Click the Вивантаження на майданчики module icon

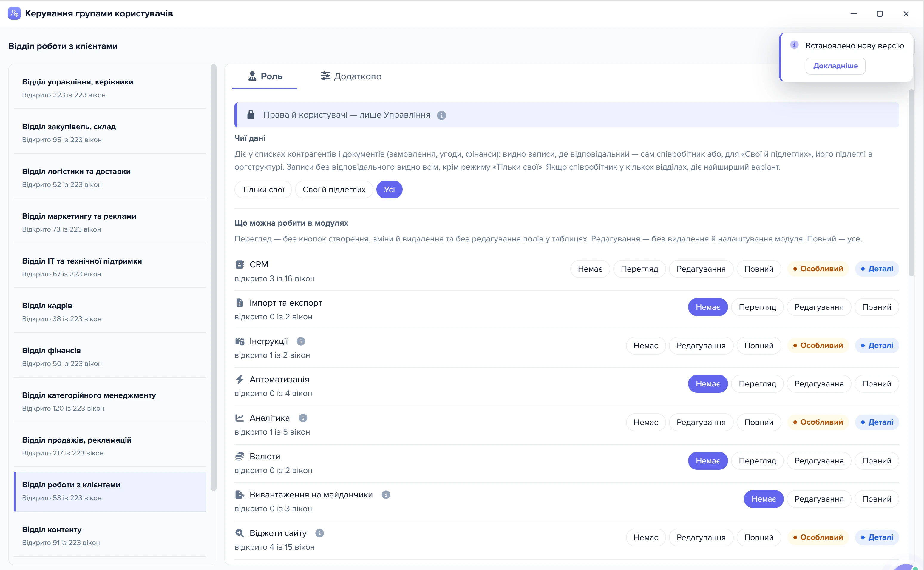click(x=240, y=494)
